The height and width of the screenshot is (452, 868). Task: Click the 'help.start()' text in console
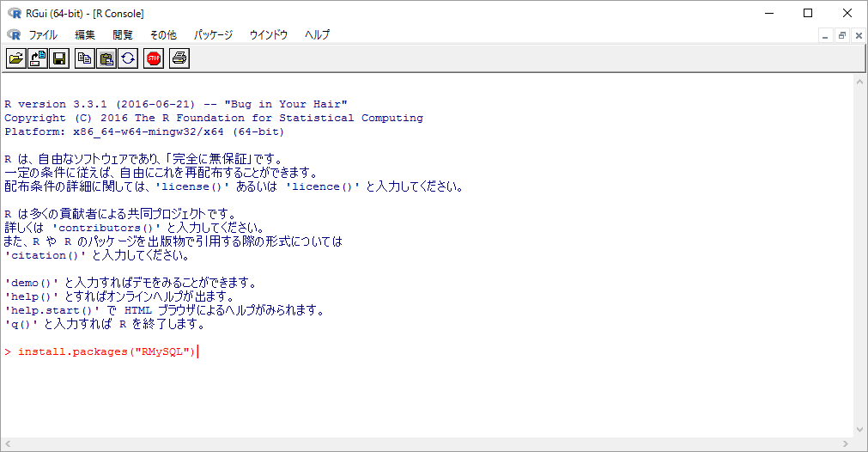(x=52, y=310)
